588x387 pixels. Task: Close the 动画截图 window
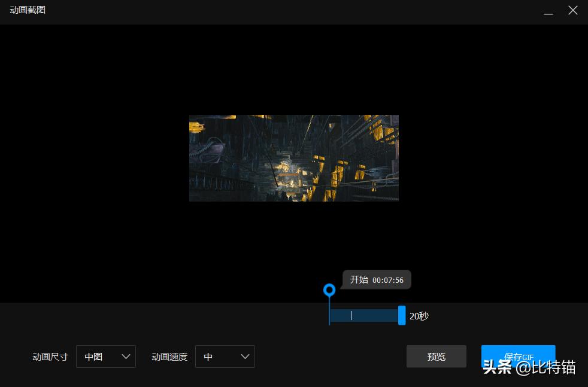572,11
